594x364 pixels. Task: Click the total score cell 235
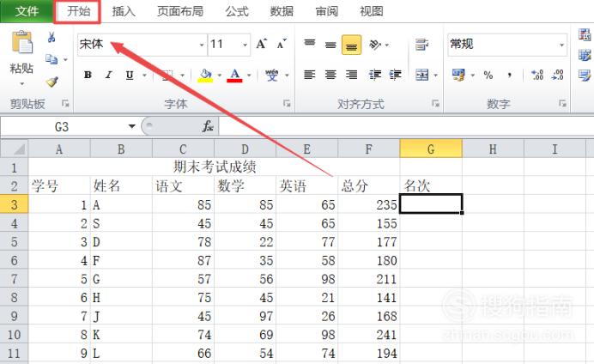point(368,204)
